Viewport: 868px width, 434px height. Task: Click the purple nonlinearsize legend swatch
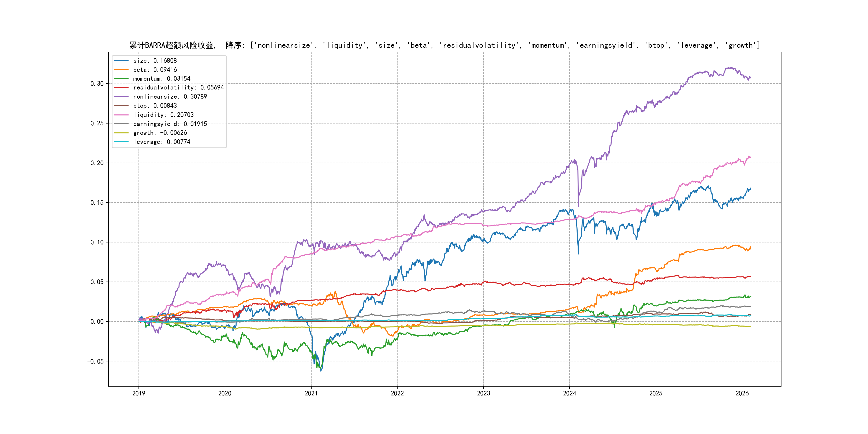[121, 97]
